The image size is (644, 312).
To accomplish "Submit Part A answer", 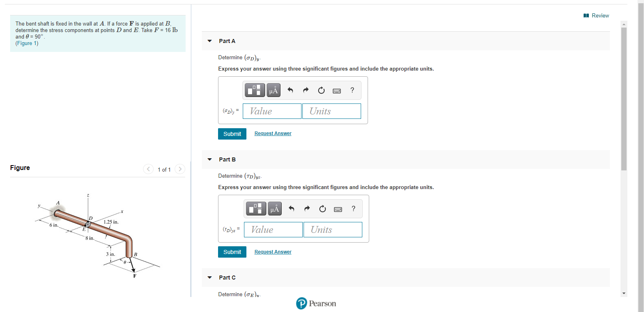I will pos(232,134).
